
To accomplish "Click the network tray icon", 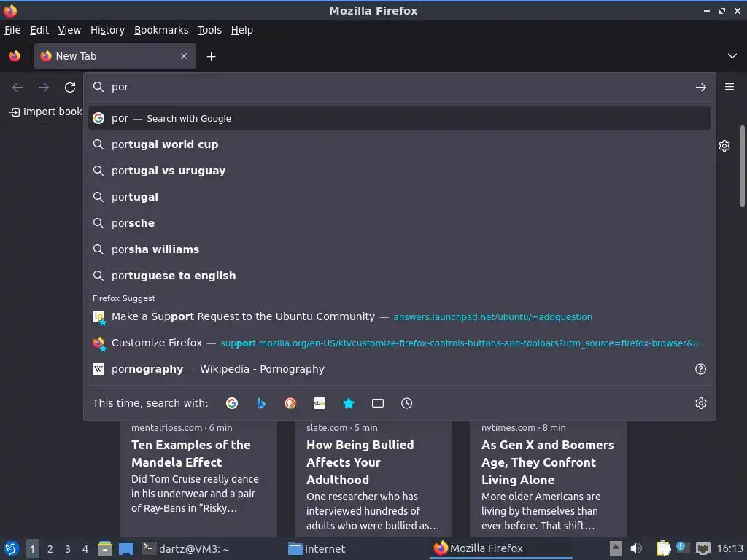I will (x=703, y=548).
